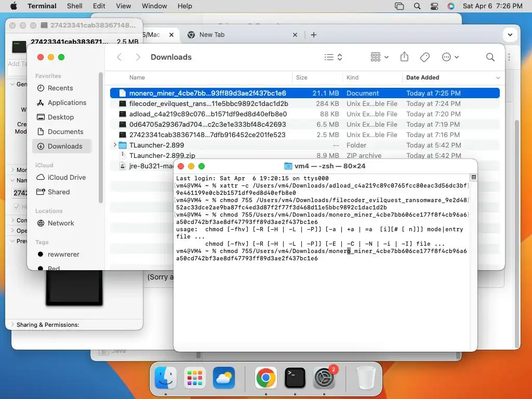Select the 27423341cab38367148 file in Downloads
The height and width of the screenshot is (399, 532).
click(304, 135)
